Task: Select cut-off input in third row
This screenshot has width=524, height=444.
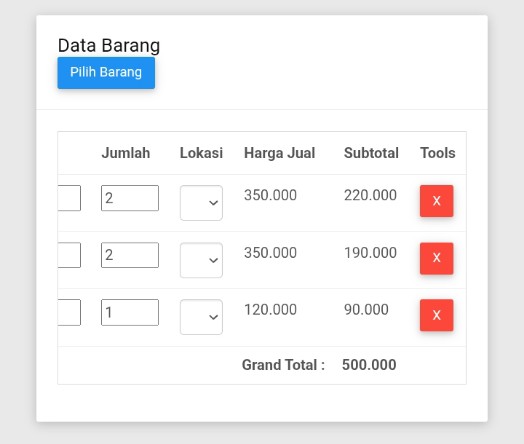Action: pyautogui.click(x=69, y=312)
